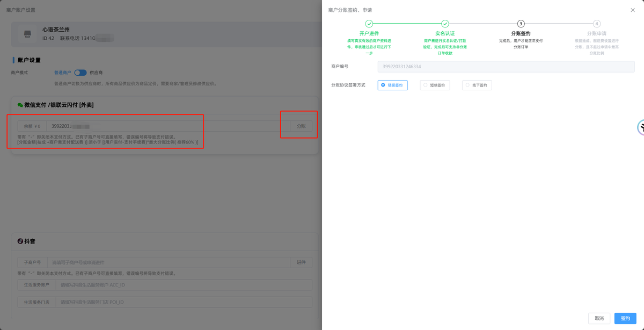Click the shop icon beside 心语茶兰州
644x330 pixels.
[x=27, y=34]
